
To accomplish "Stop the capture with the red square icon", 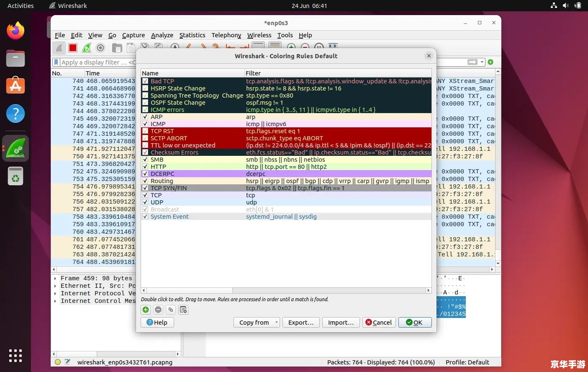I will point(73,48).
